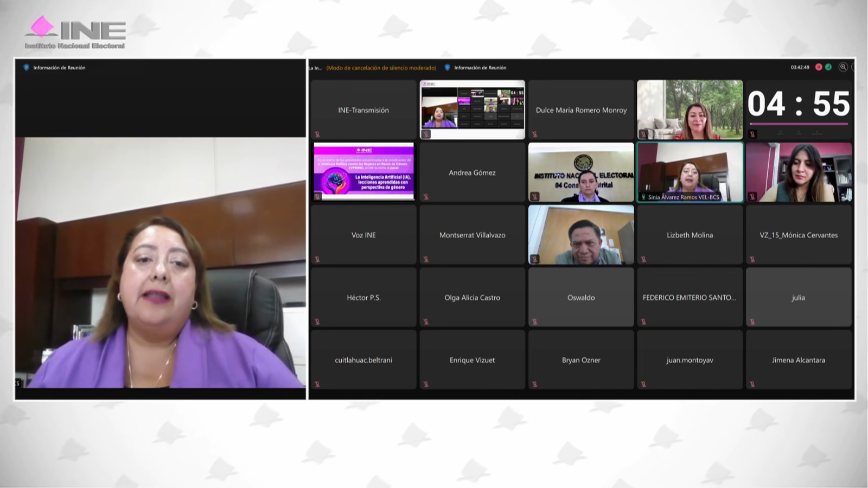The height and width of the screenshot is (488, 868).
Task: Select the Dulce María Romero Monroy tile
Action: [581, 110]
